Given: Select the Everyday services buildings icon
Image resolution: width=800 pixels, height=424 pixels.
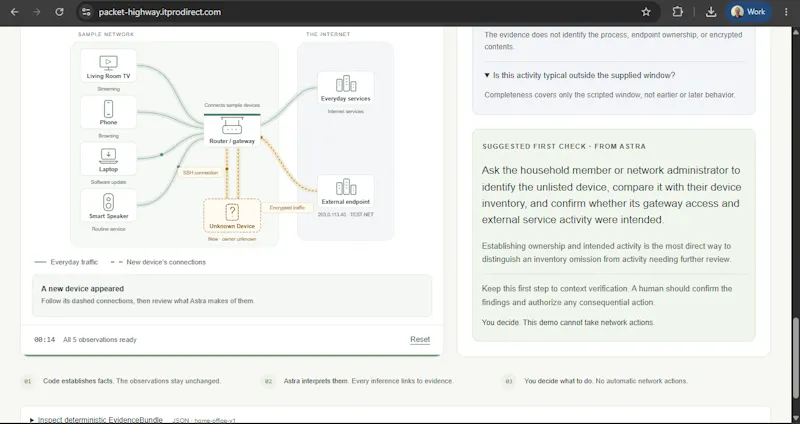Looking at the screenshot, I should (x=345, y=84).
